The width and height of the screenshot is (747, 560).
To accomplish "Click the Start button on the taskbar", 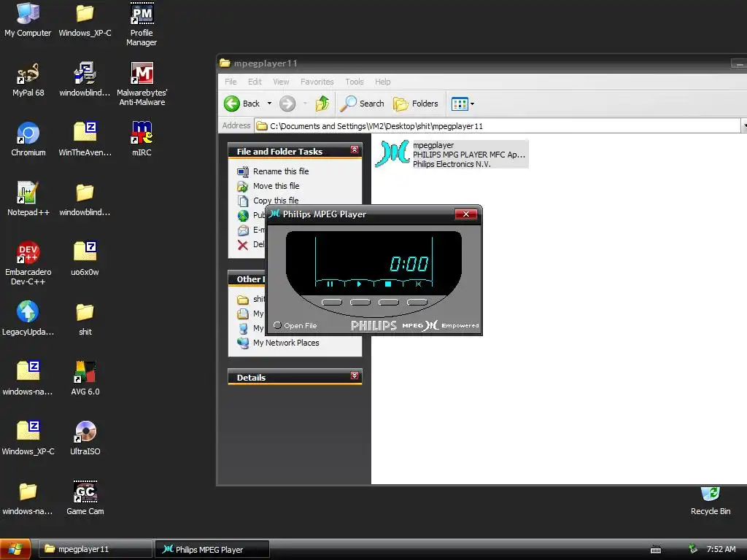I will (15, 549).
